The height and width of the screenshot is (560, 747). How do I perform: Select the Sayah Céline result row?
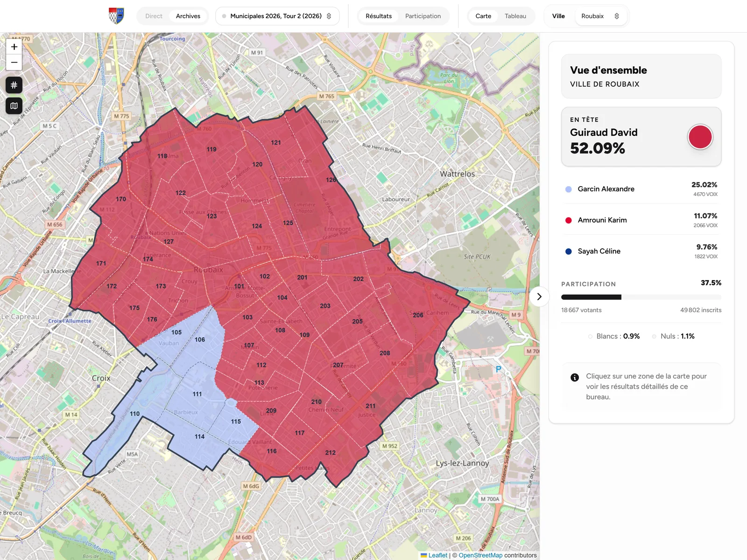tap(641, 251)
